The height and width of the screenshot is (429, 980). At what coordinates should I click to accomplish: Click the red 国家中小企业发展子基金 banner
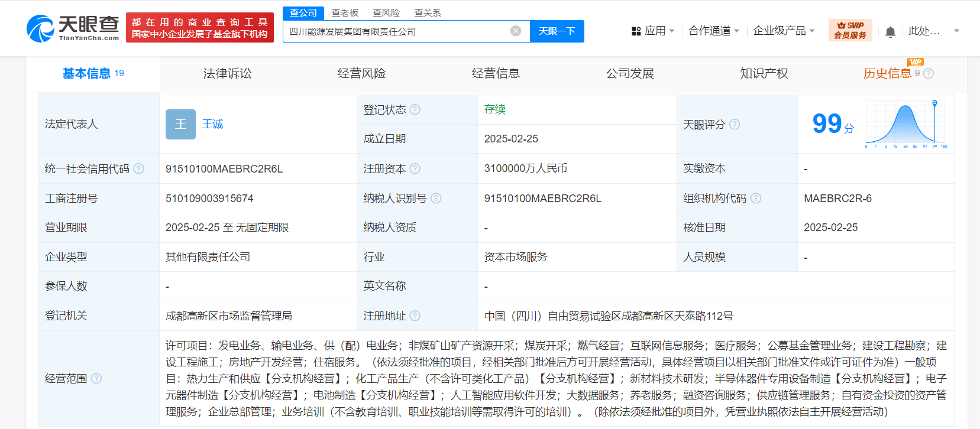point(200,28)
